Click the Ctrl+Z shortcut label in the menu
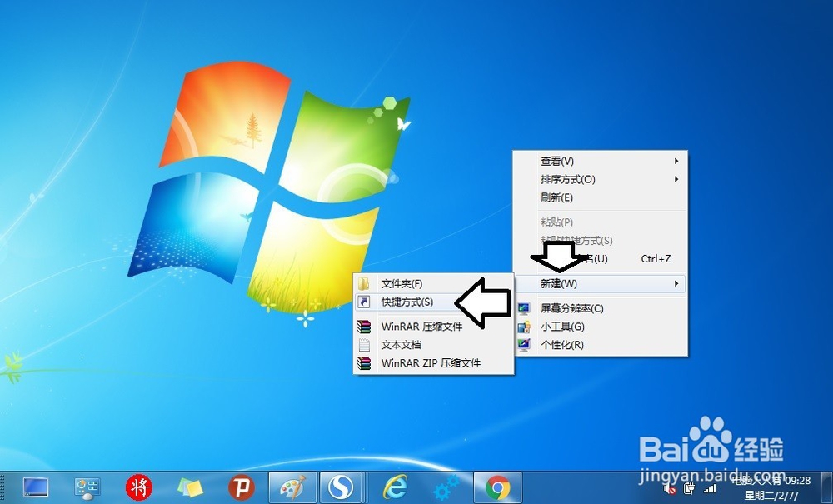This screenshot has width=833, height=504. point(656,258)
